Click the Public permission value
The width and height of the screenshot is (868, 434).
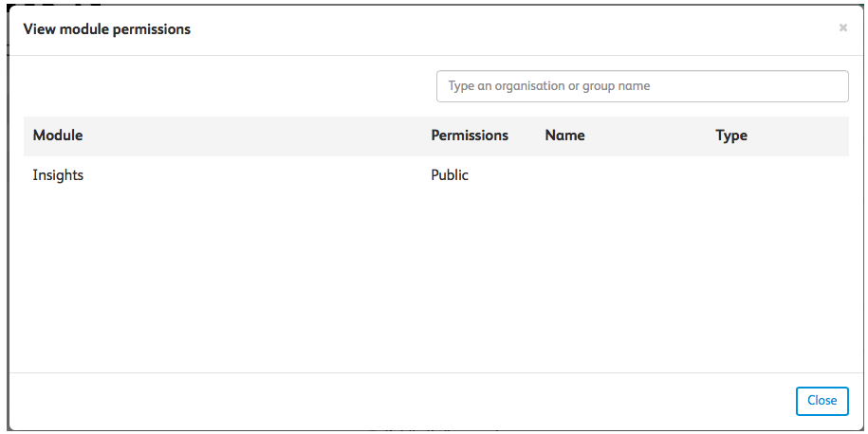[x=450, y=175]
